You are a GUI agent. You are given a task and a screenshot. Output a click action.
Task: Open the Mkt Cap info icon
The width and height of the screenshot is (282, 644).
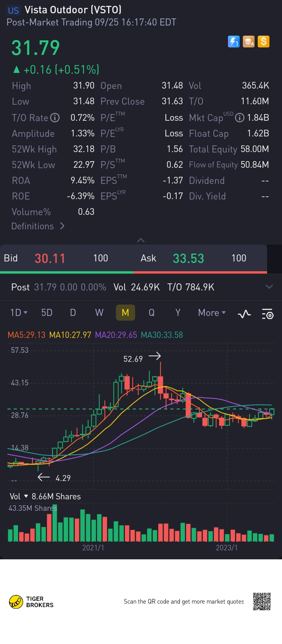point(239,118)
